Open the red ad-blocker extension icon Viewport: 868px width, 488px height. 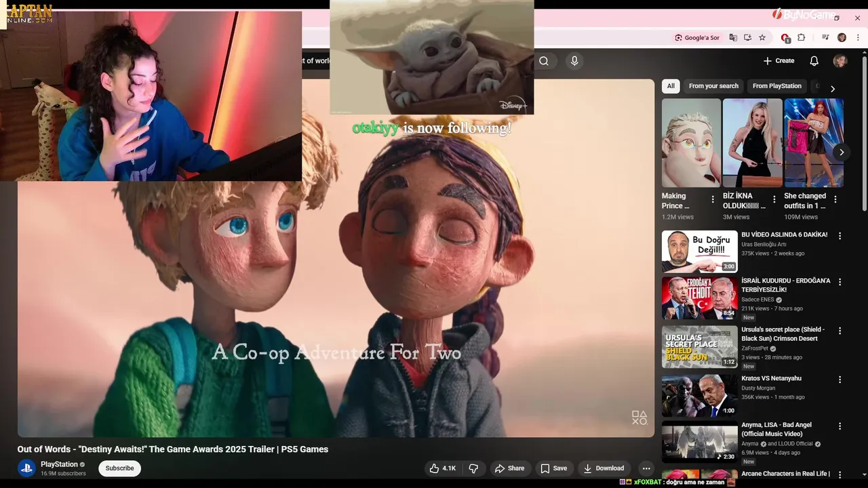point(785,38)
